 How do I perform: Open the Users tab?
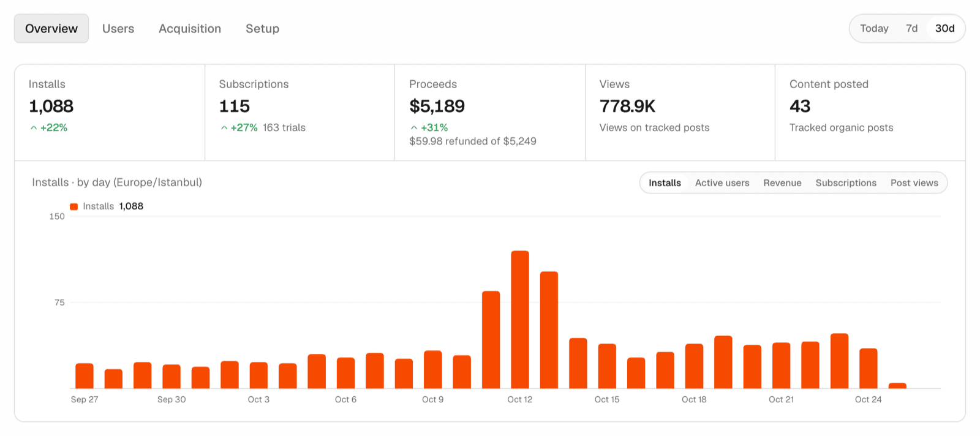pyautogui.click(x=118, y=29)
